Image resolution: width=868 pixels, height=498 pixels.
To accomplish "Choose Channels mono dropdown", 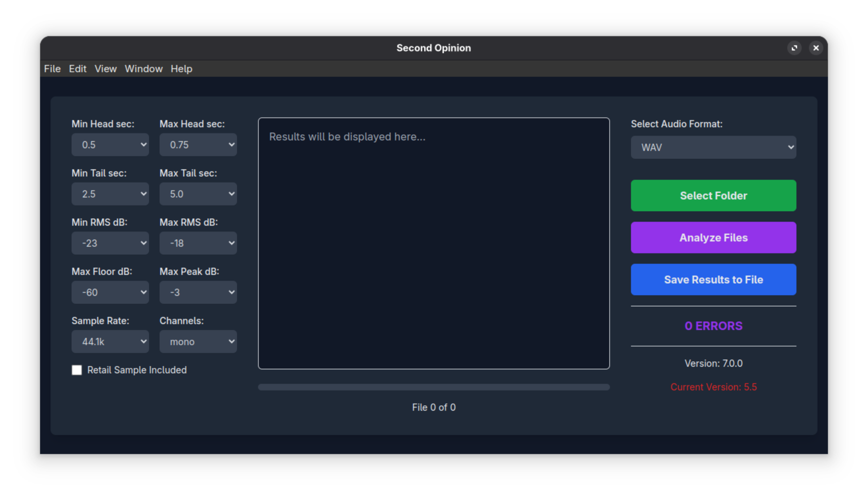I will pos(198,342).
